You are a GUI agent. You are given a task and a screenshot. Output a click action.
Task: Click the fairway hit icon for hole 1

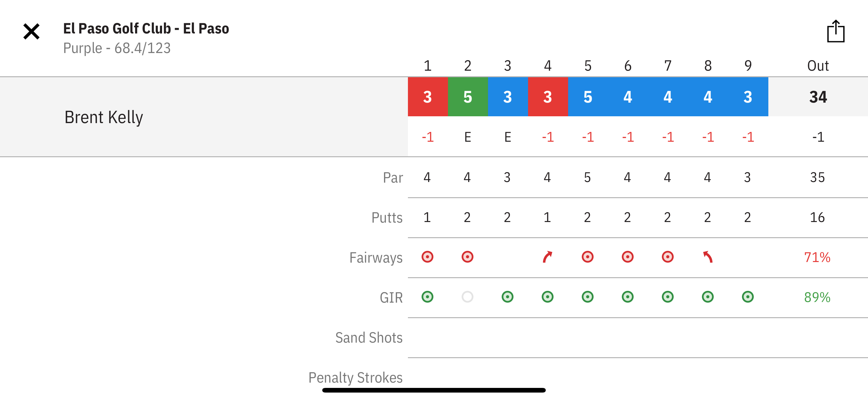tap(427, 257)
